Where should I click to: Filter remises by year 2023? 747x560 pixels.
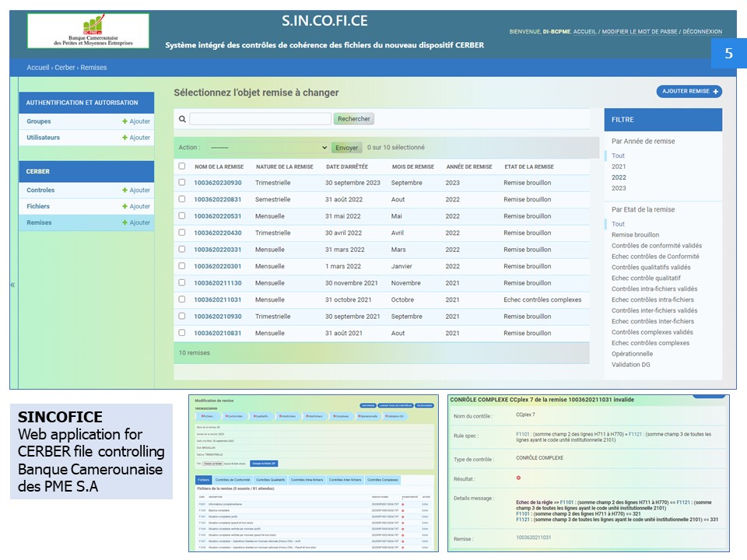coord(619,188)
